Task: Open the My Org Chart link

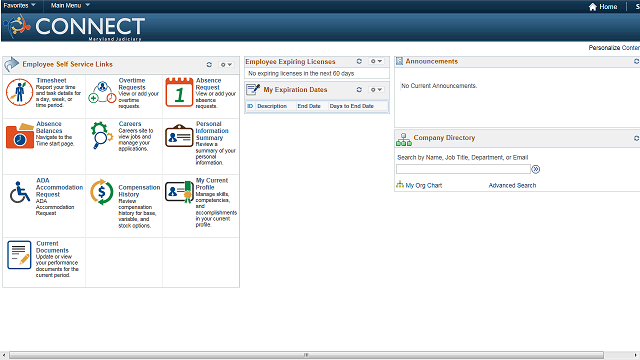Action: pyautogui.click(x=424, y=185)
